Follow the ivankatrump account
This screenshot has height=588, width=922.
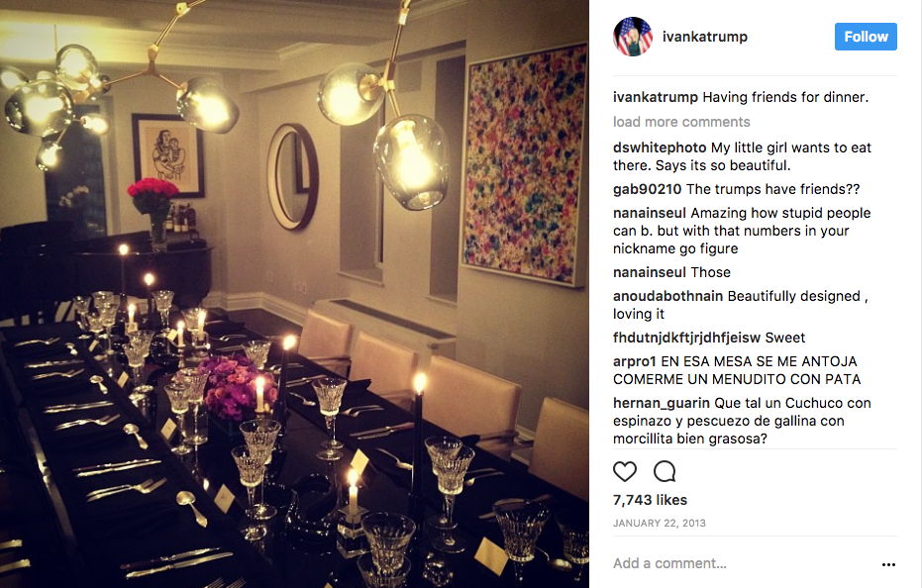click(x=866, y=37)
